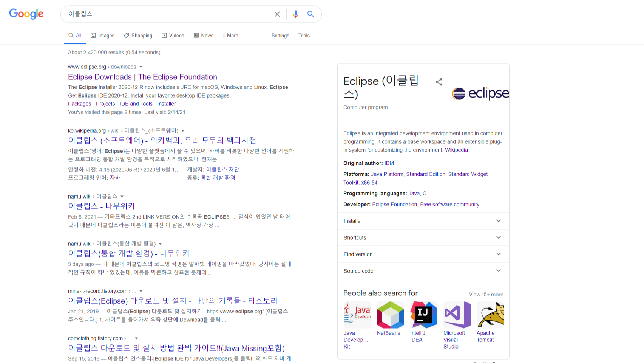Open NetBeans icon in related searches
The height and width of the screenshot is (363, 644).
(391, 315)
